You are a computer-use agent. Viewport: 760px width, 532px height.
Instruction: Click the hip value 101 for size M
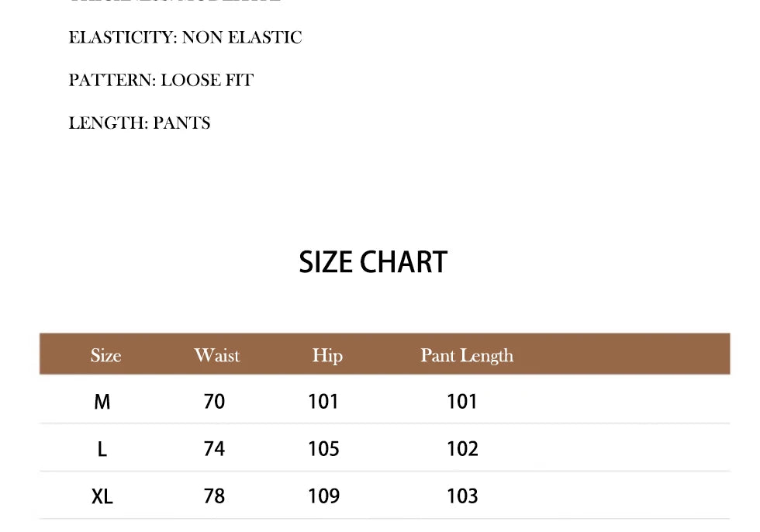click(x=323, y=402)
